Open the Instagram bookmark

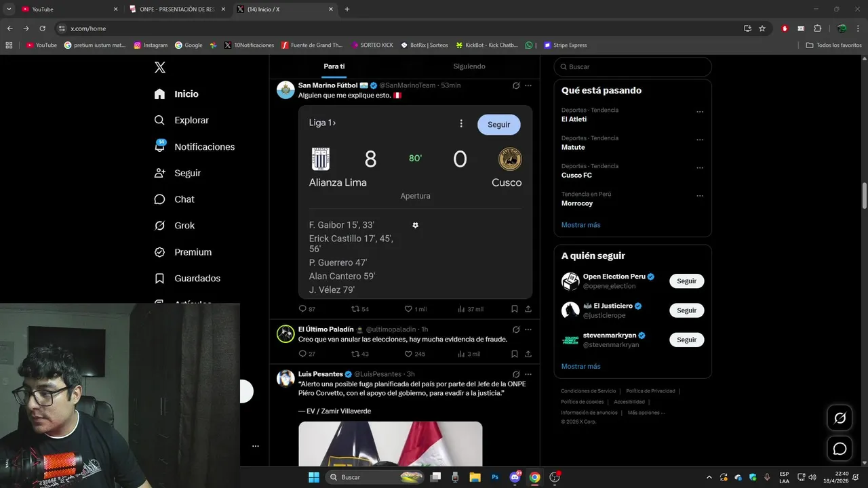point(151,45)
